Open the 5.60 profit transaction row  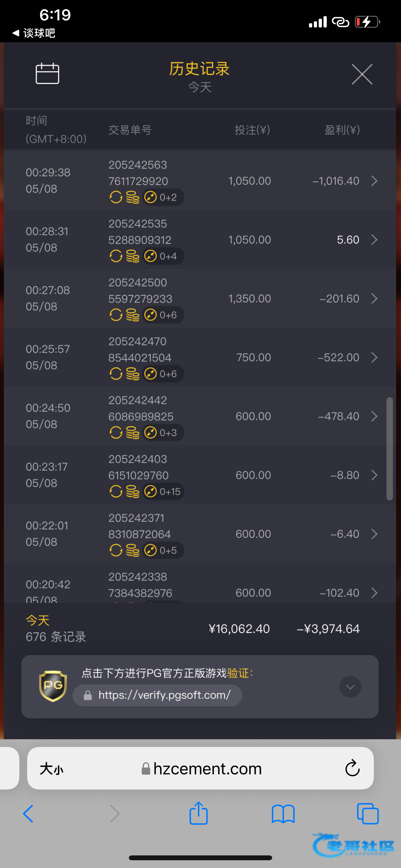pyautogui.click(x=200, y=240)
